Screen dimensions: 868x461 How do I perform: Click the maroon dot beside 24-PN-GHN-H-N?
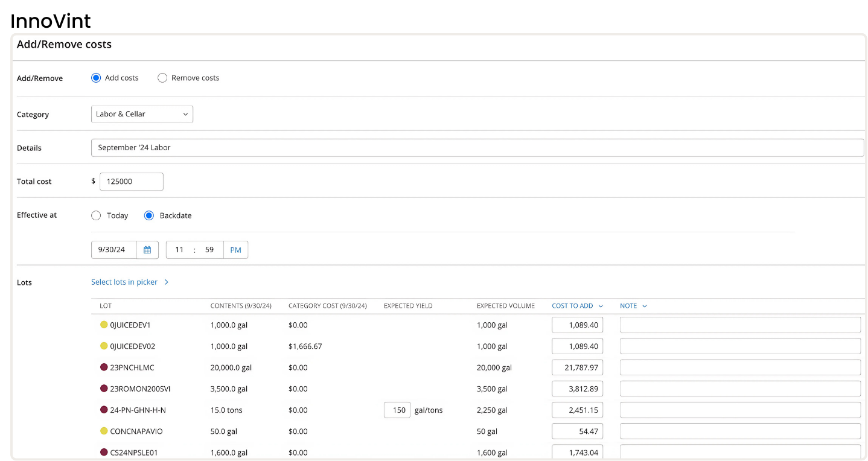(x=104, y=410)
